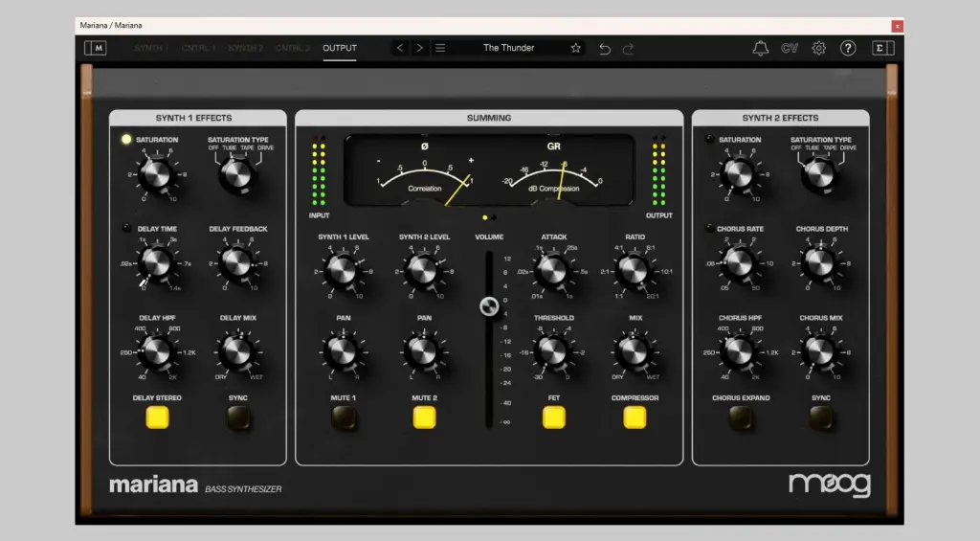
Task: Click the Moog M logo icon
Action: [x=95, y=48]
